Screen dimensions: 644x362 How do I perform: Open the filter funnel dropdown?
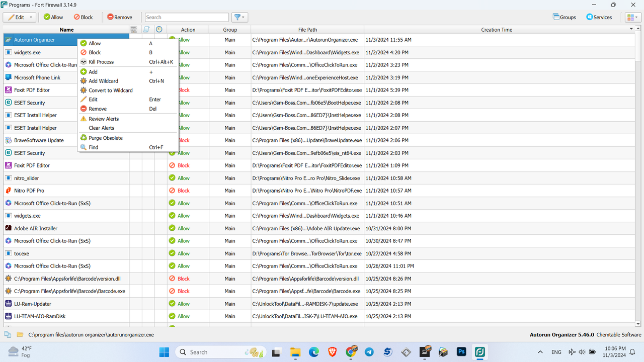click(x=240, y=17)
